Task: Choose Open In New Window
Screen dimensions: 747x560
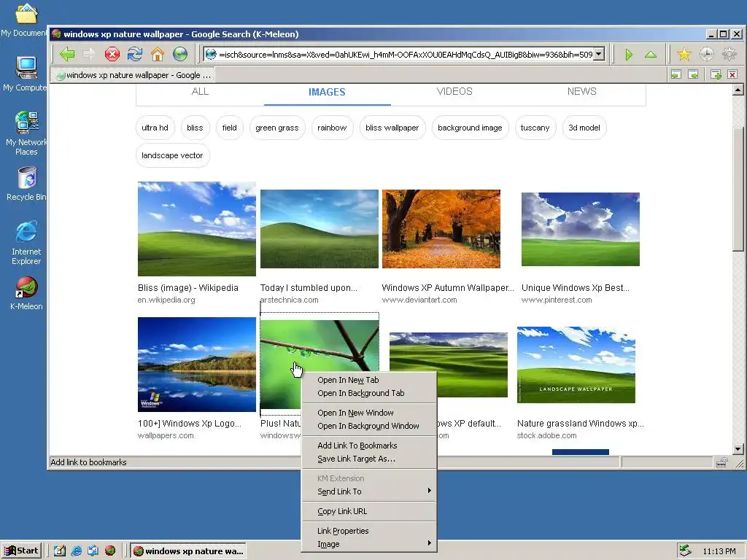Action: pyautogui.click(x=370, y=413)
